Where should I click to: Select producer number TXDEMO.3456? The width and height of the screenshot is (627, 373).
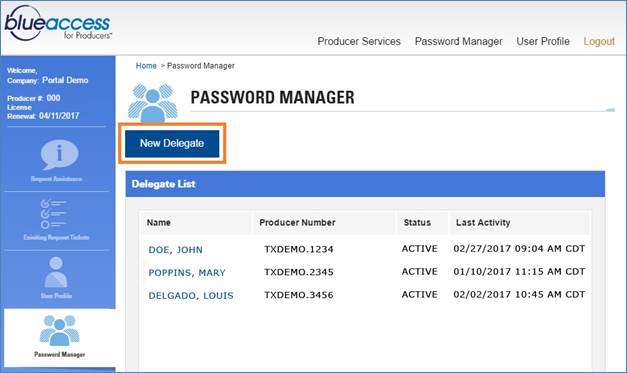pyautogui.click(x=298, y=295)
